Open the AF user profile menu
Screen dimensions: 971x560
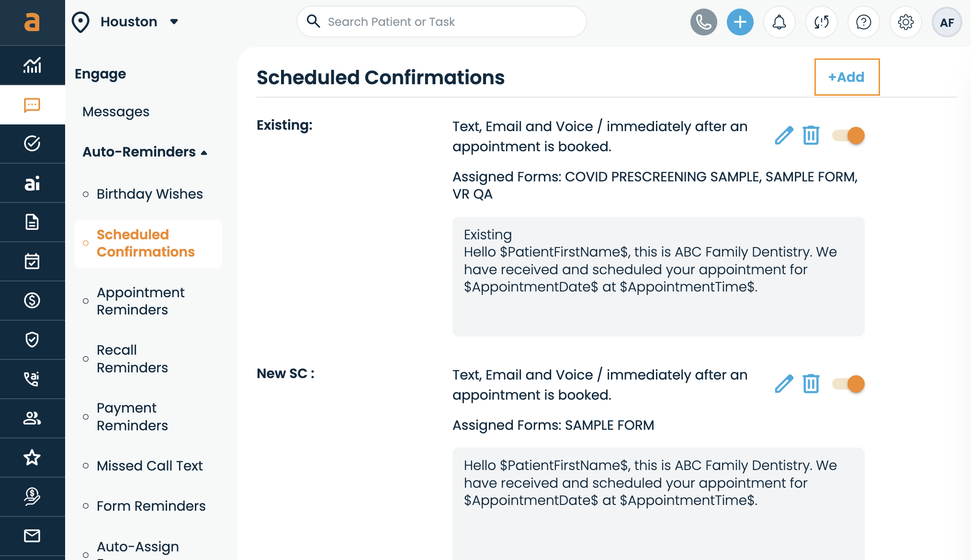pos(947,22)
